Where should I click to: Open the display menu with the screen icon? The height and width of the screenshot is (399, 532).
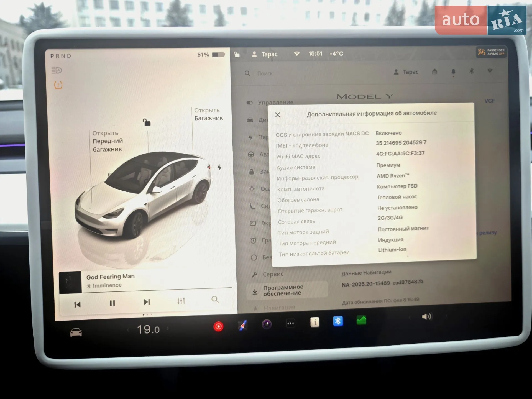[x=253, y=223]
